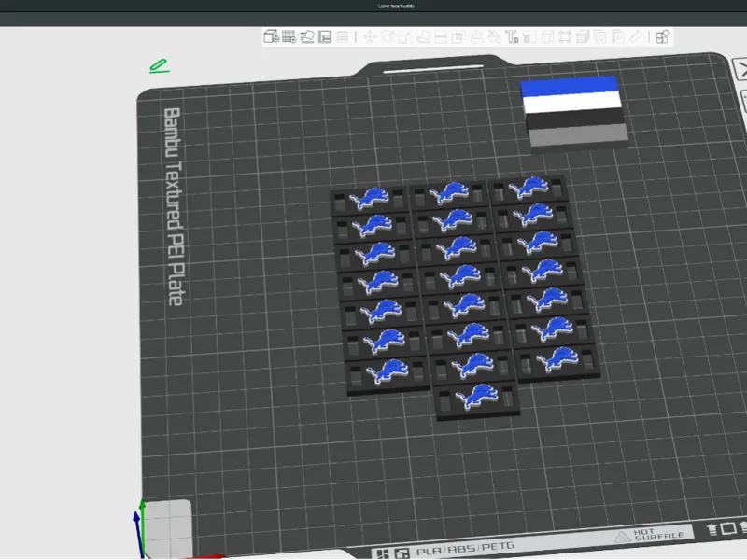The width and height of the screenshot is (747, 560).
Task: Select the top-left lion lace buddy object
Action: pyautogui.click(x=370, y=201)
